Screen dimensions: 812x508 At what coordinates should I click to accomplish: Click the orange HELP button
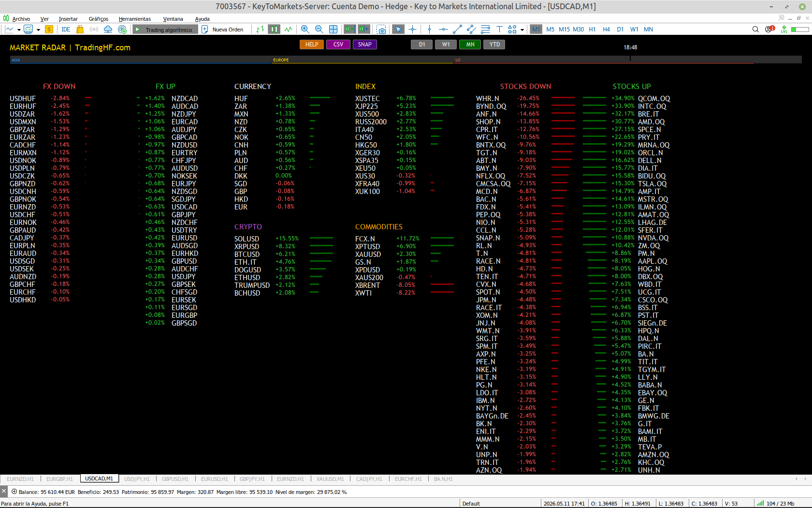click(312, 45)
